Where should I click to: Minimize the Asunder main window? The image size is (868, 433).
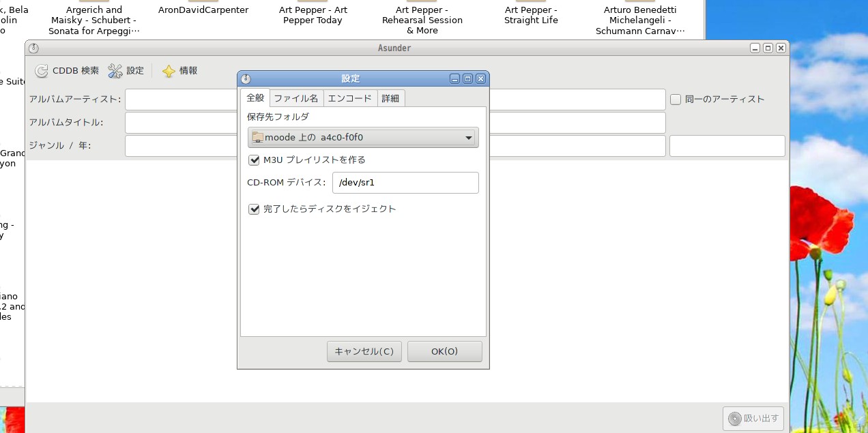(755, 48)
